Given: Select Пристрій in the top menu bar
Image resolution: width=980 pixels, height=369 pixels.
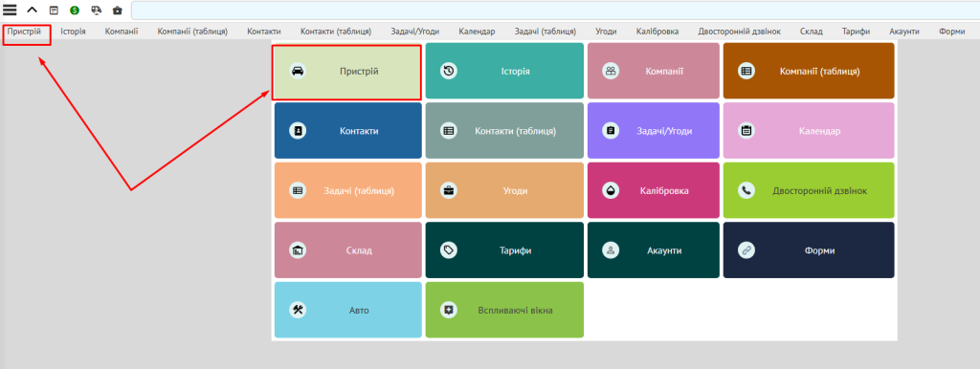Looking at the screenshot, I should coord(24,32).
